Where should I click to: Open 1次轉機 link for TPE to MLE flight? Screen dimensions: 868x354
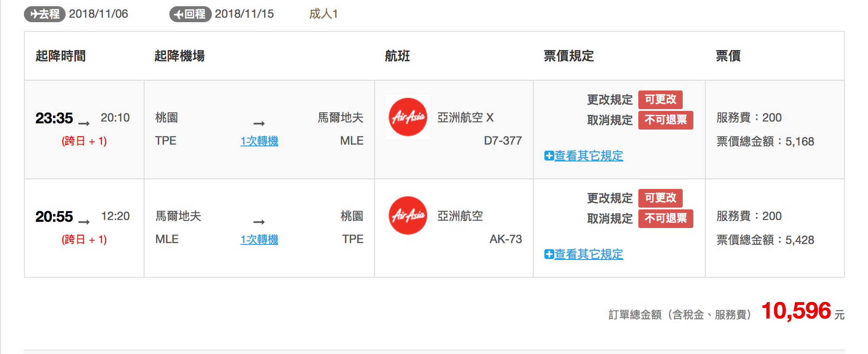(259, 141)
